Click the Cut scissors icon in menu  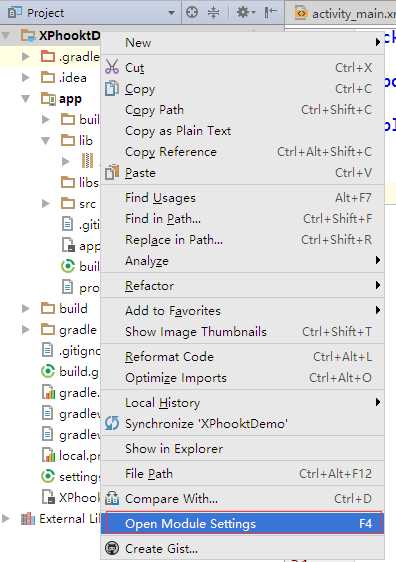click(x=112, y=67)
